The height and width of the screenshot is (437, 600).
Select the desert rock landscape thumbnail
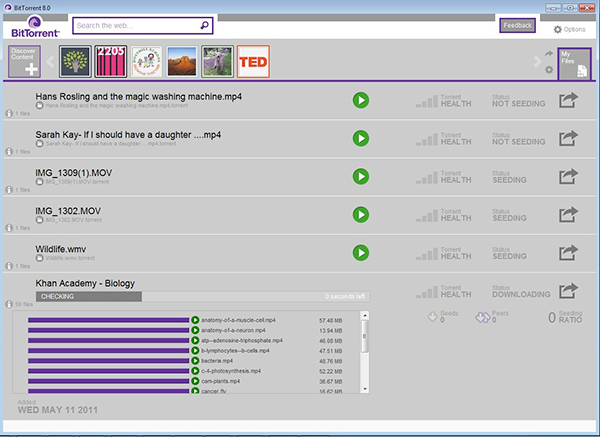click(182, 62)
